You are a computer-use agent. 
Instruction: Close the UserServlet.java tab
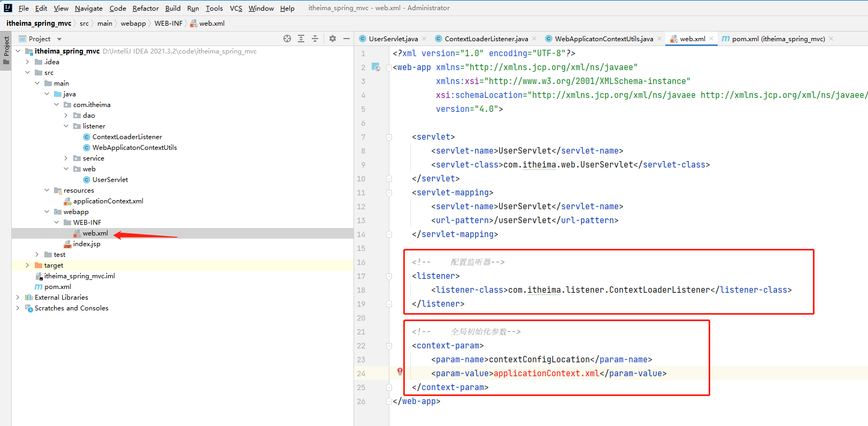(424, 39)
